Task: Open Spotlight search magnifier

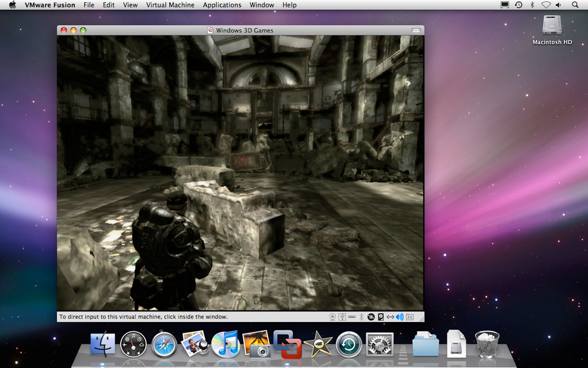Action: click(x=575, y=5)
